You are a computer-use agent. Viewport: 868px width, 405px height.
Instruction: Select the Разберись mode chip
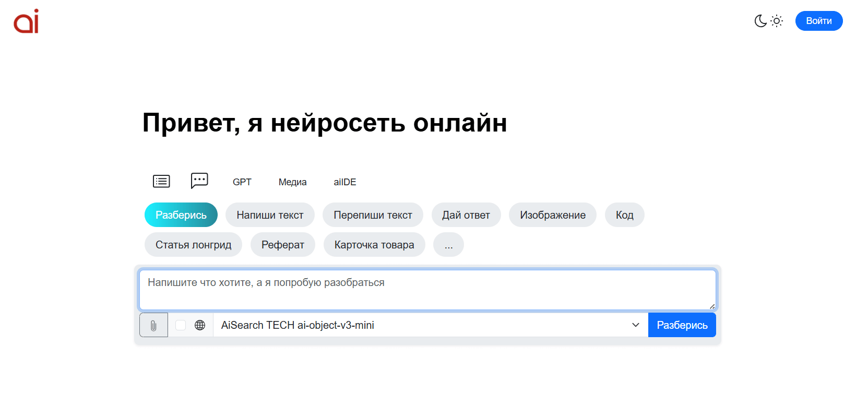[181, 215]
